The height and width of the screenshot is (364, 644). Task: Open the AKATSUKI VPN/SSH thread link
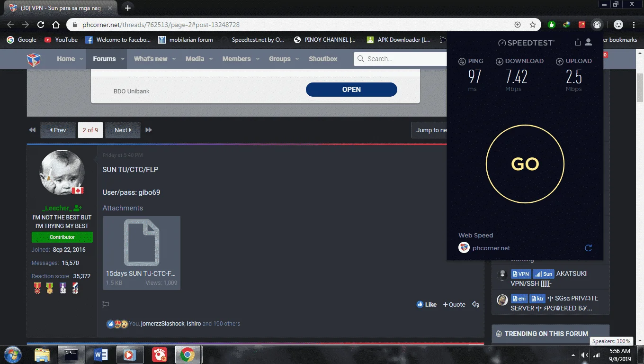[549, 279]
